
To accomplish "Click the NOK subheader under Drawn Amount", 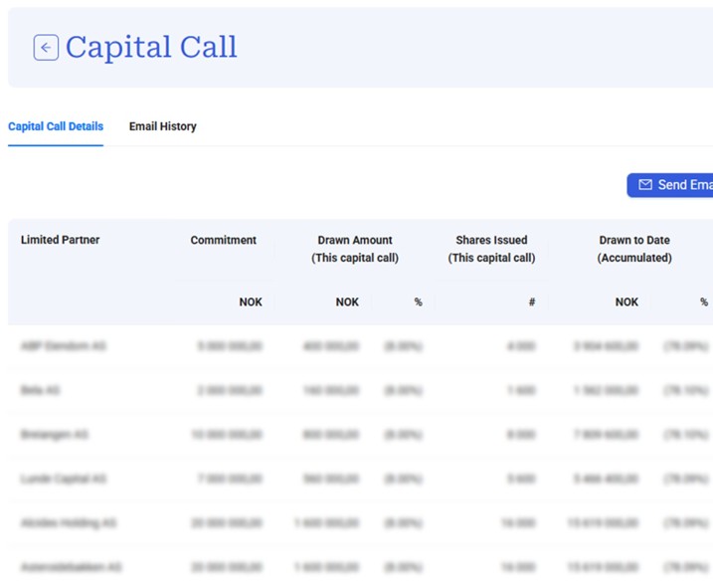I will [x=347, y=301].
